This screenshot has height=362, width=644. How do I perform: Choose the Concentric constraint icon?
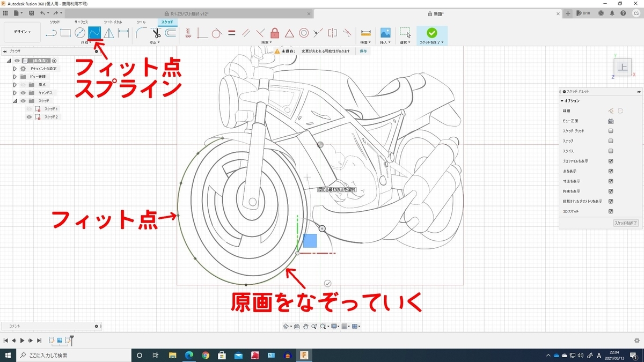(x=304, y=33)
